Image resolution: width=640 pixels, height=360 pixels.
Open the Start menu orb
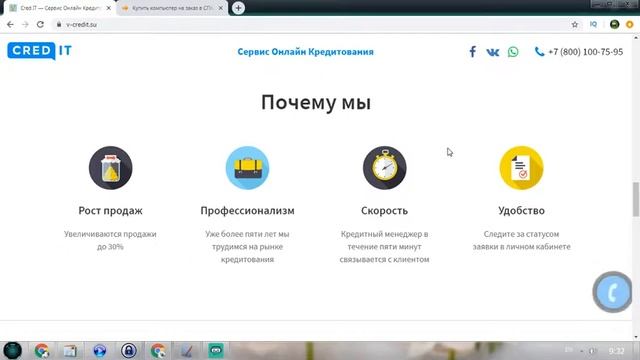coord(12,350)
